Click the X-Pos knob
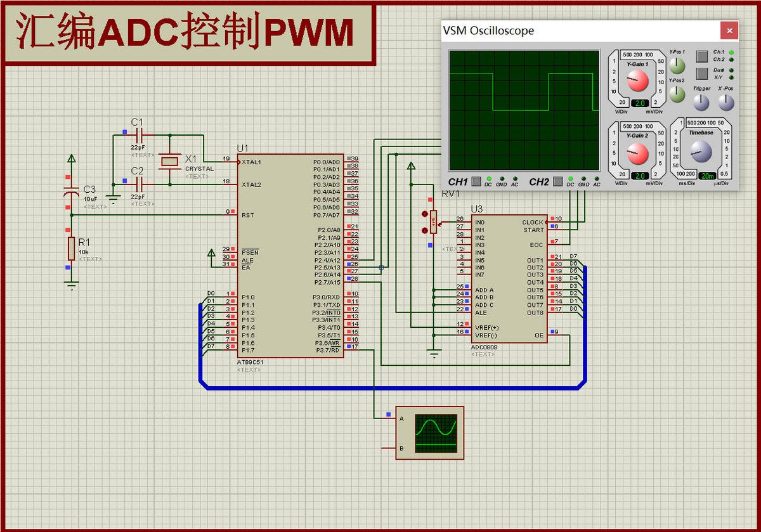The width and height of the screenshot is (761, 532). 725,103
